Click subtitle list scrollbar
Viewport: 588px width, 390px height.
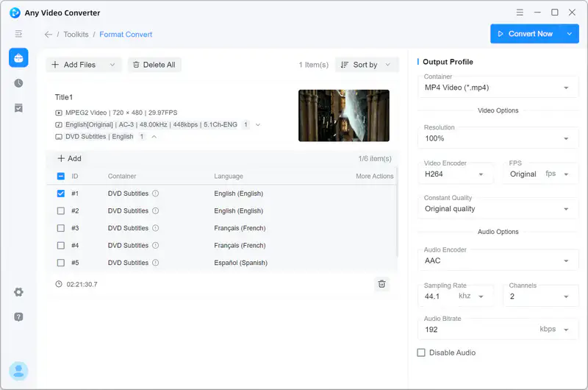(x=397, y=213)
